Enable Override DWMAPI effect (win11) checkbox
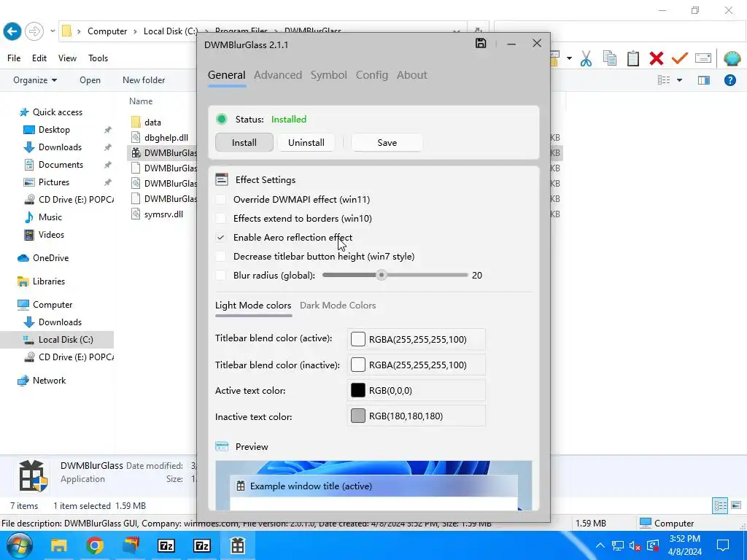The image size is (747, 560). click(220, 199)
